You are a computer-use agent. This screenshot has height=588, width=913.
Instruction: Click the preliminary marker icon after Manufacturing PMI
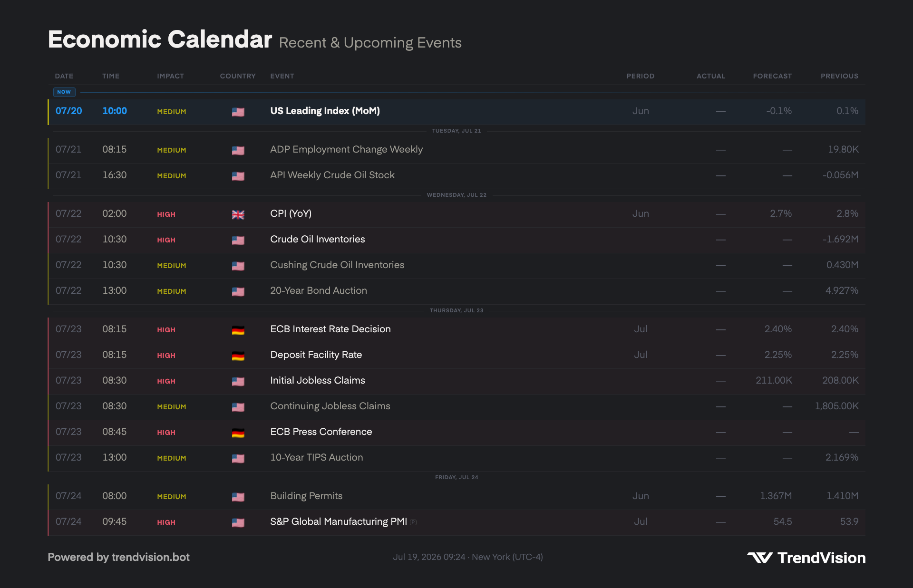[x=413, y=522]
